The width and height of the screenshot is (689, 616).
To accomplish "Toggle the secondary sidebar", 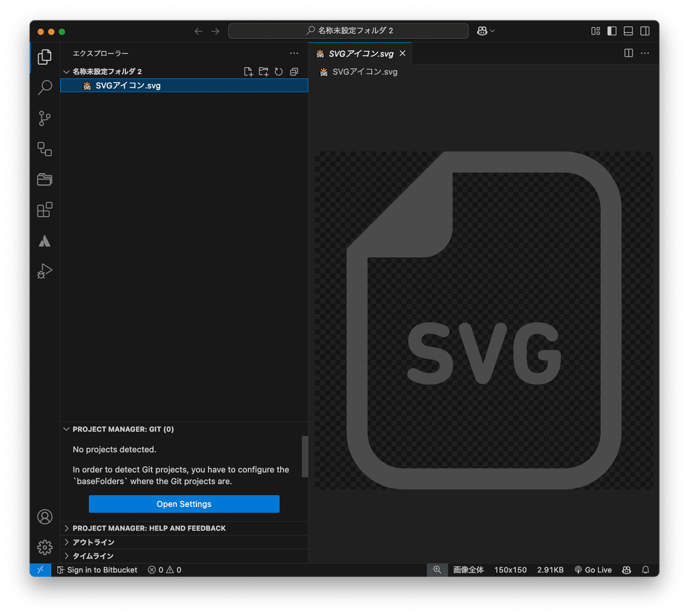I will 644,31.
